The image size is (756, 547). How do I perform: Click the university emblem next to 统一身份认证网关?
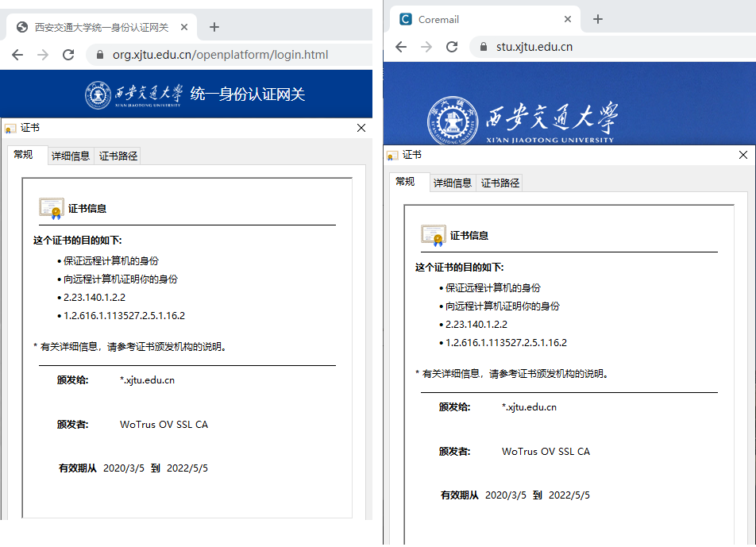click(98, 94)
